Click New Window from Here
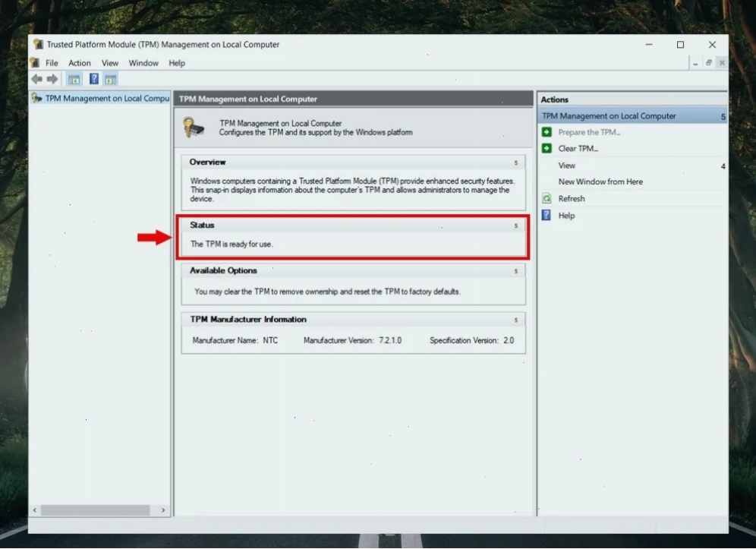The width and height of the screenshot is (756, 549). (600, 182)
